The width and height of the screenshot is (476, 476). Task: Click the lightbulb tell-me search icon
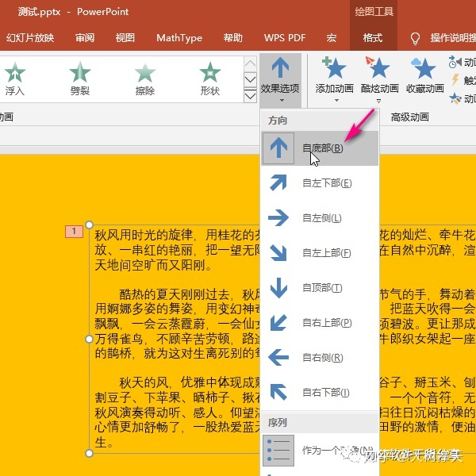415,39
